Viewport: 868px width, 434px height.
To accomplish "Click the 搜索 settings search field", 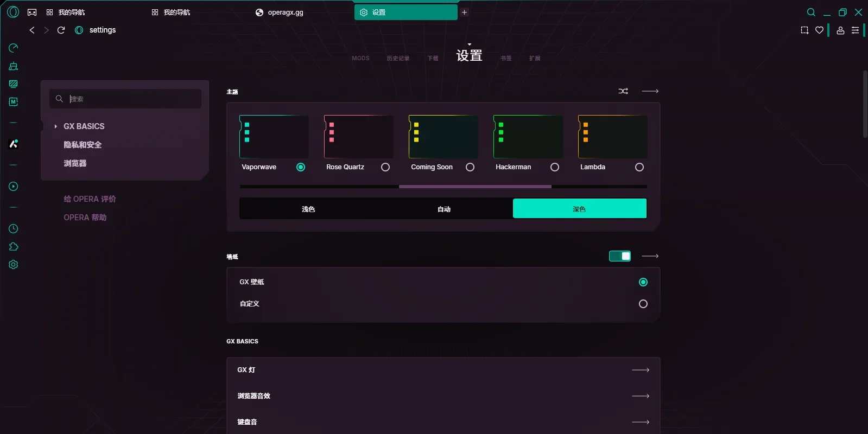I will (125, 99).
